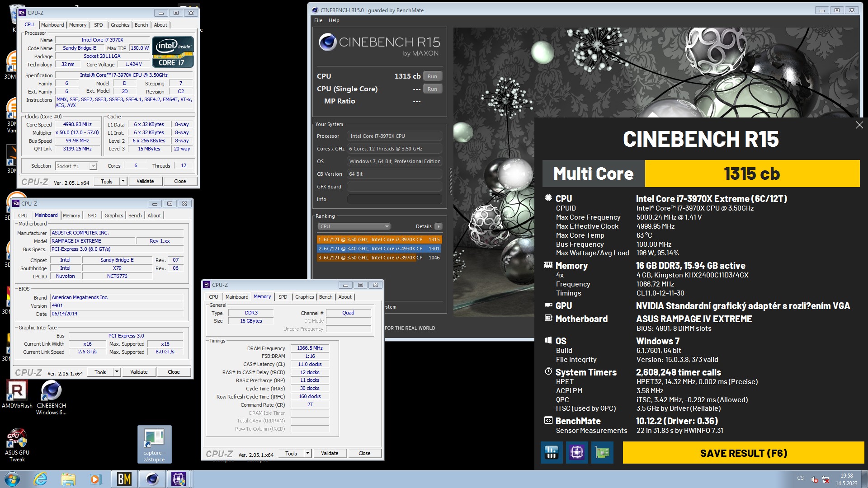
Task: Close the BenchMate result overlay with X
Action: tap(859, 125)
